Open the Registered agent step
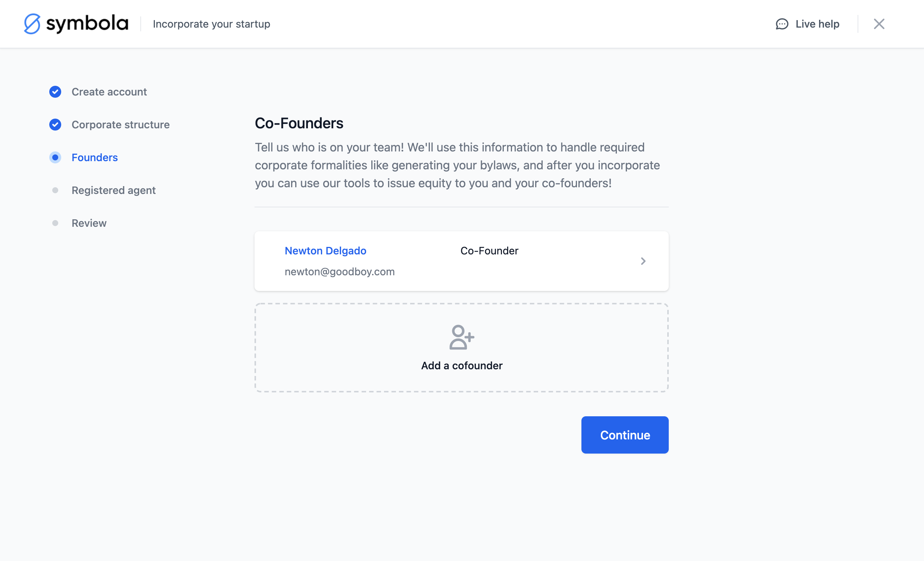The width and height of the screenshot is (924, 561). pyautogui.click(x=113, y=190)
